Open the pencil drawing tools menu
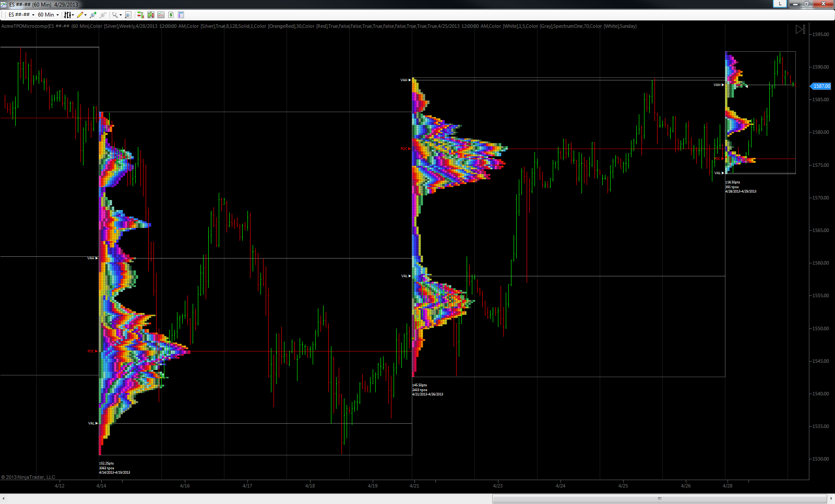The height and width of the screenshot is (504, 835). (x=81, y=15)
